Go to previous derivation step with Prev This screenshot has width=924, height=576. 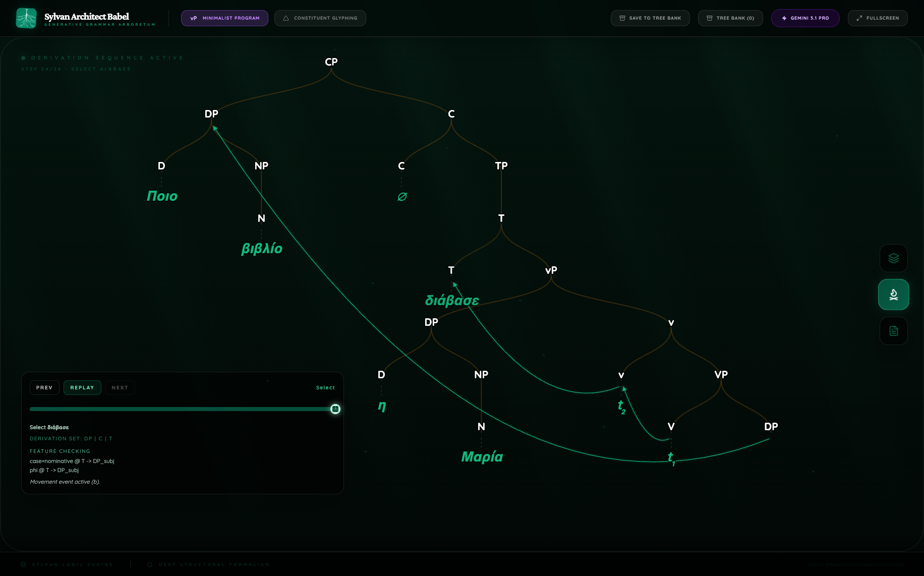[x=44, y=387]
